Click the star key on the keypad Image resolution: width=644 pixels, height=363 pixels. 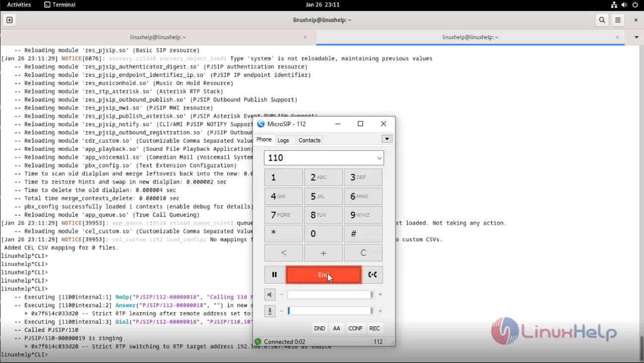tap(283, 234)
